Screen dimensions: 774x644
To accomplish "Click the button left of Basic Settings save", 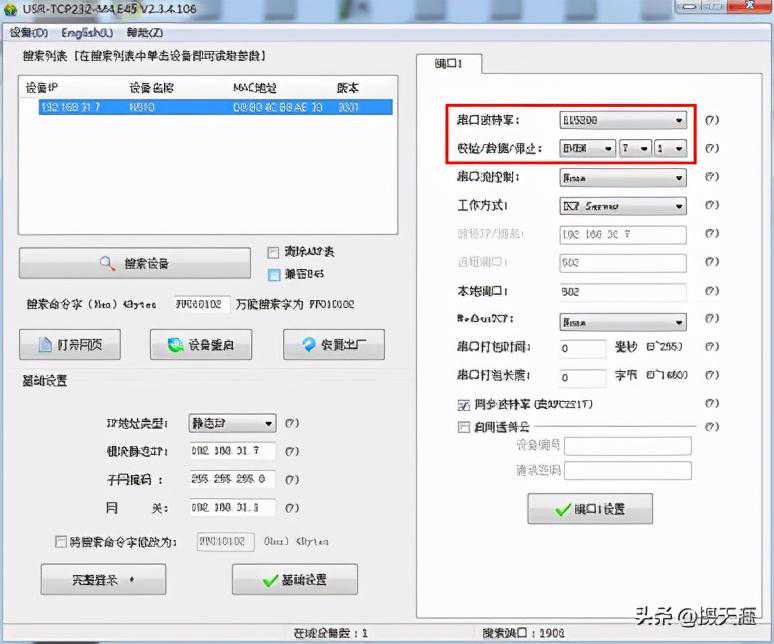I will point(103,580).
